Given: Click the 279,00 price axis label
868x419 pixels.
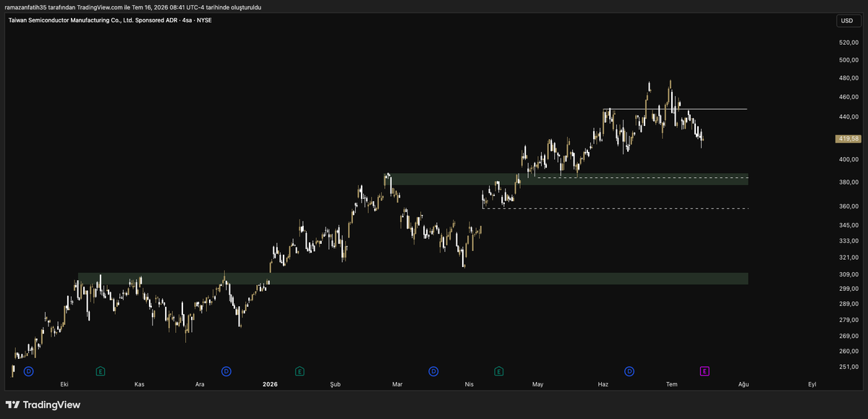Looking at the screenshot, I should point(848,320).
